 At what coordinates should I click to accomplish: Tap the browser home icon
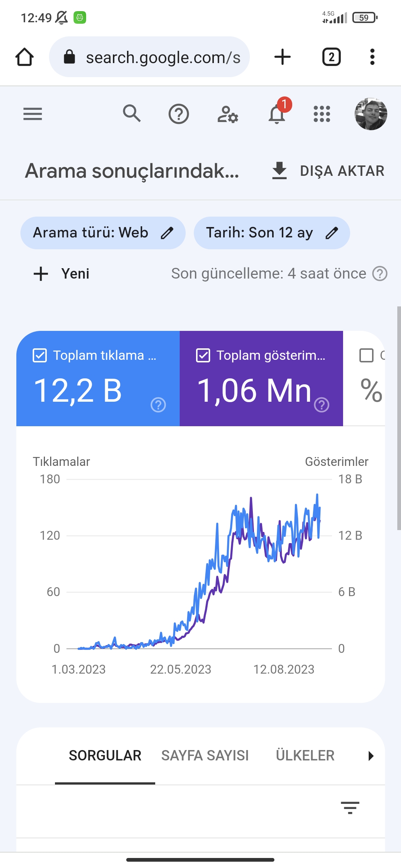point(25,57)
